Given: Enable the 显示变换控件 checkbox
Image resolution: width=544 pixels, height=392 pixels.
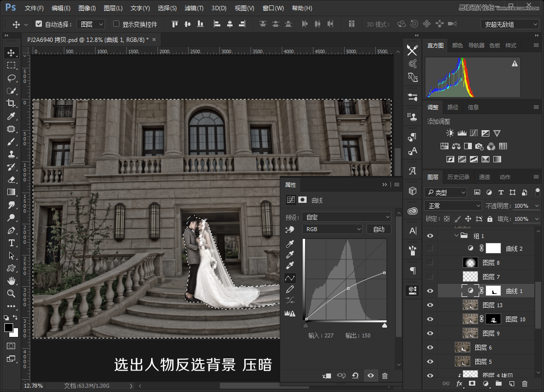Looking at the screenshot, I should click(x=116, y=23).
